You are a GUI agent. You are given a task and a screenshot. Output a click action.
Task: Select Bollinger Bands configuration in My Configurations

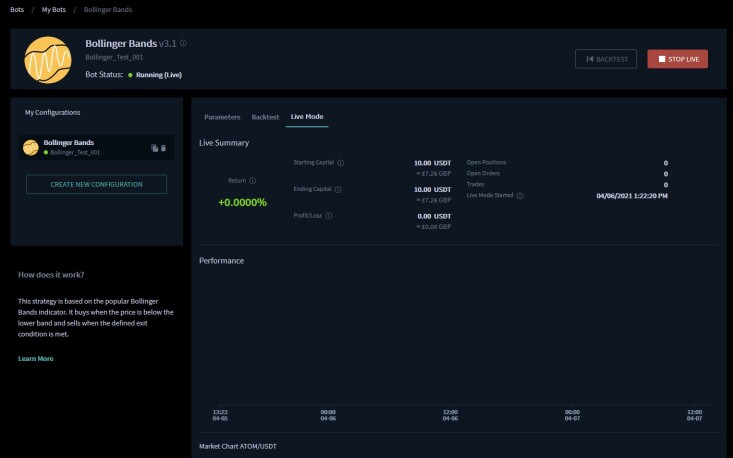pos(96,148)
